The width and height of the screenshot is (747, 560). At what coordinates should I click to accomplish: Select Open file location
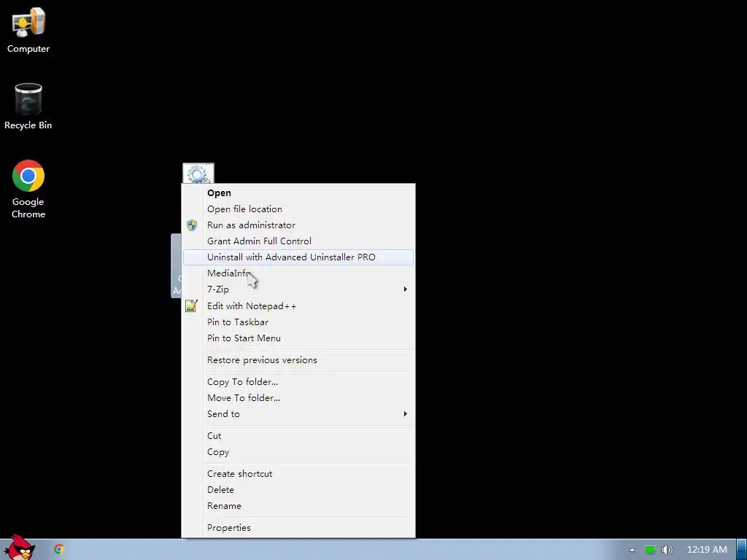click(x=298, y=209)
